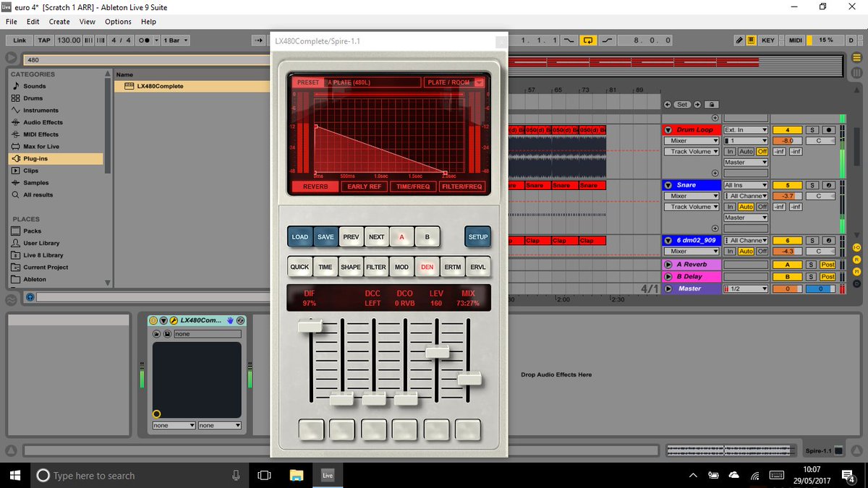
Task: Open Snare All Ins input dropdown
Action: 745,185
